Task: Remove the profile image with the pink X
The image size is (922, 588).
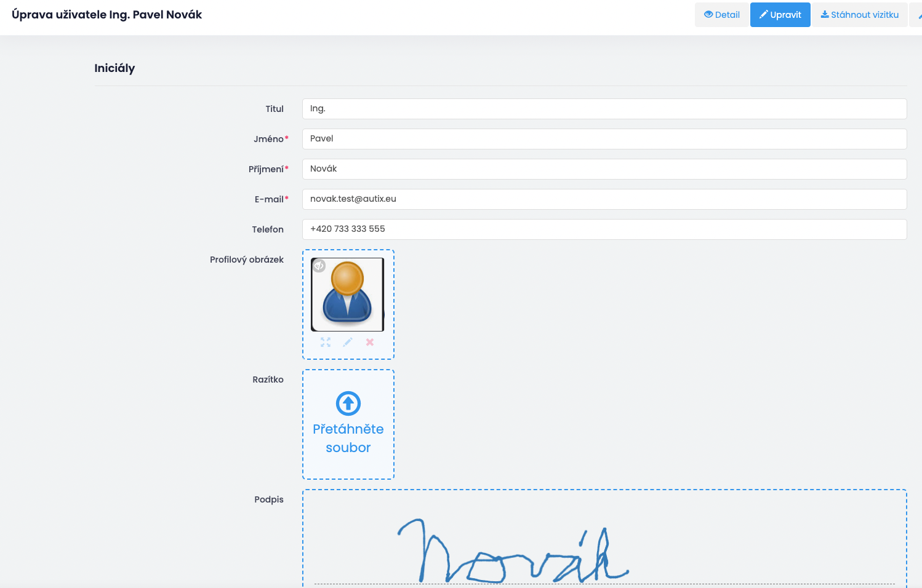Action: 370,342
